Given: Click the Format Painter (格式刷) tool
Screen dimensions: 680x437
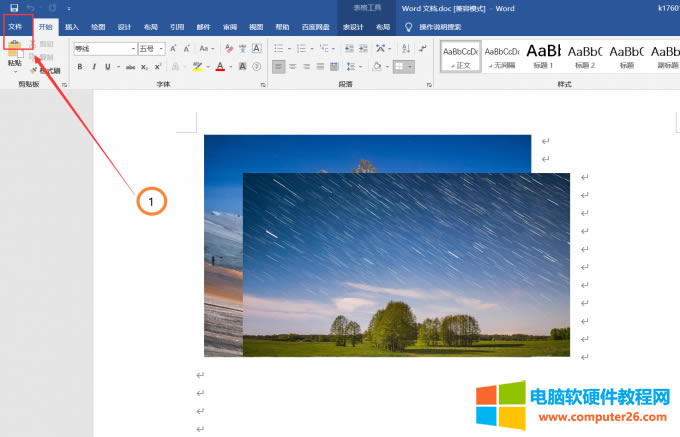Looking at the screenshot, I should tap(47, 71).
